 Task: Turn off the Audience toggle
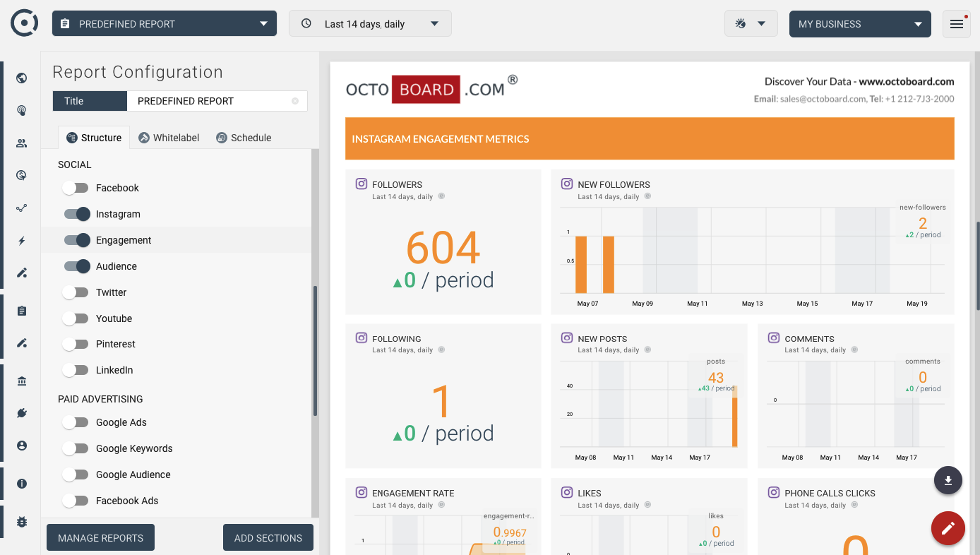coord(77,266)
